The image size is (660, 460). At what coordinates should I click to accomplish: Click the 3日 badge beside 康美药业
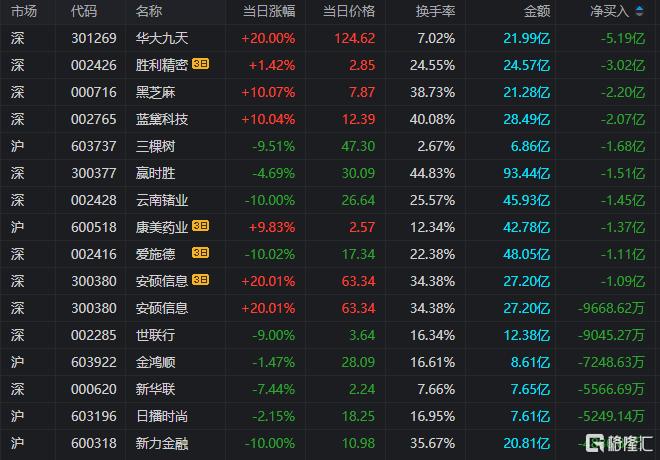(200, 226)
